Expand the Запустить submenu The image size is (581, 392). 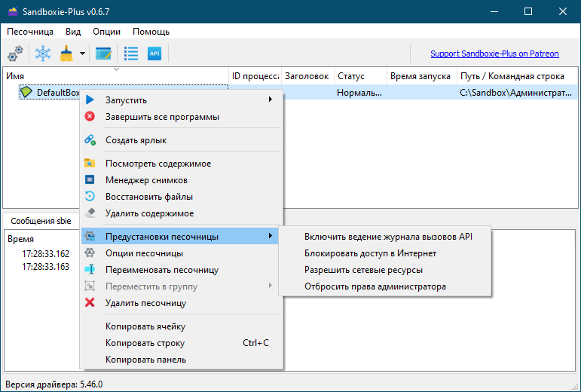pyautogui.click(x=182, y=100)
